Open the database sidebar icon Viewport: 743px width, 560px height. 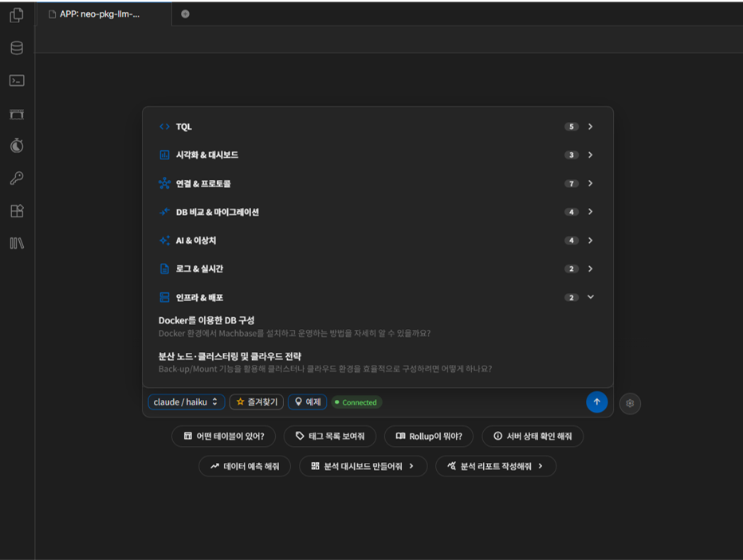pos(17,48)
